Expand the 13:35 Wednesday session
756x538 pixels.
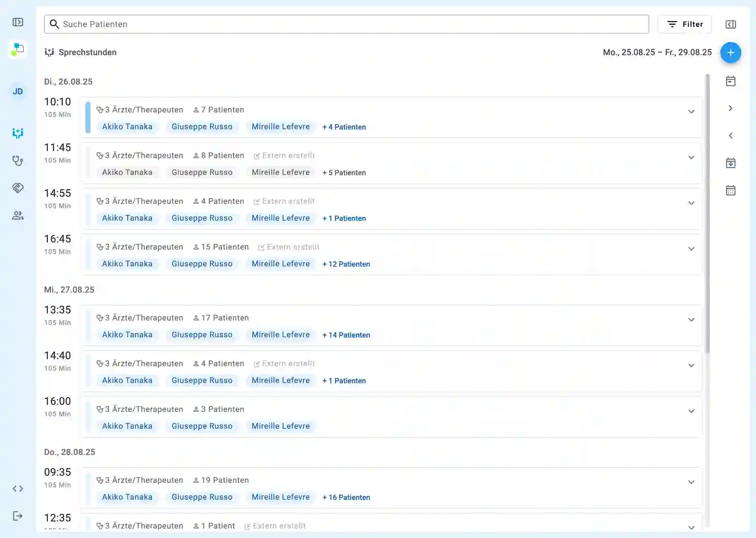tap(691, 319)
